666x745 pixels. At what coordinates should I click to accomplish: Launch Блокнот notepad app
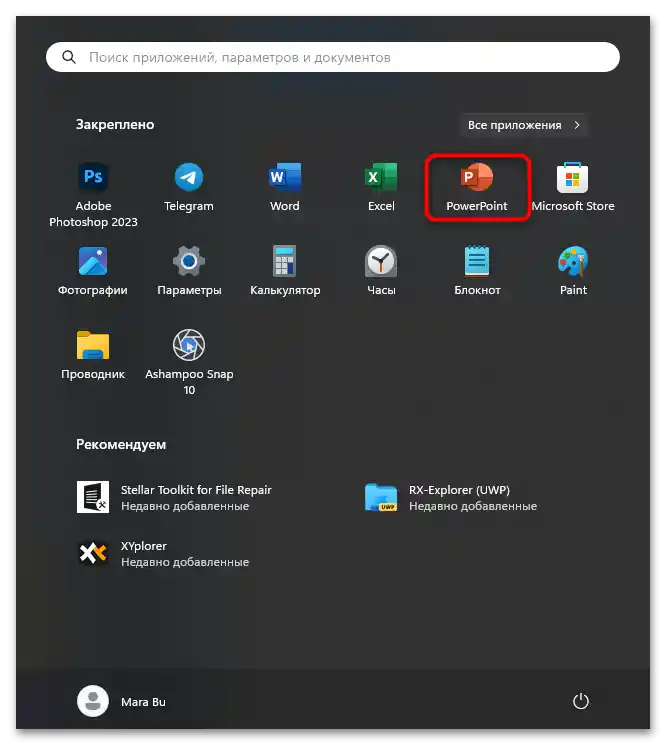pyautogui.click(x=477, y=270)
